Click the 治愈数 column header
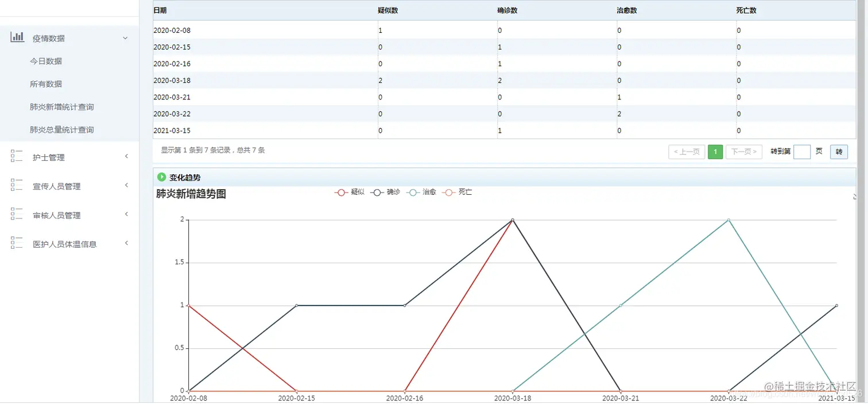The width and height of the screenshot is (868, 404). 627,11
